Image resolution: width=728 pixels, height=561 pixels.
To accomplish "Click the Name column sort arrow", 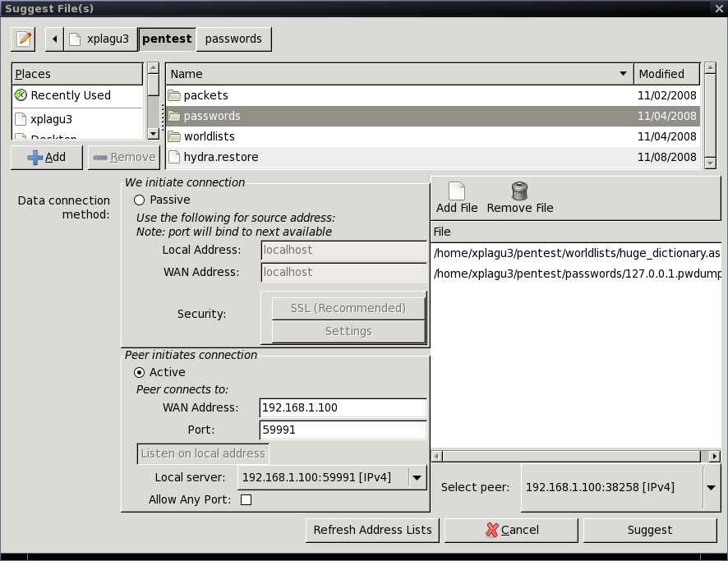I will 623,74.
